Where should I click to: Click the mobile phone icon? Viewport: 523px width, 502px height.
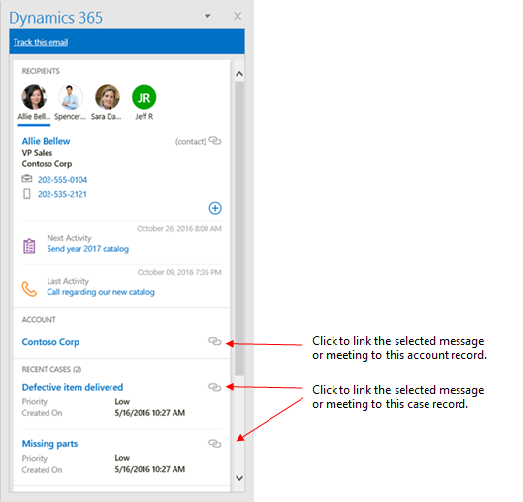tap(27, 194)
